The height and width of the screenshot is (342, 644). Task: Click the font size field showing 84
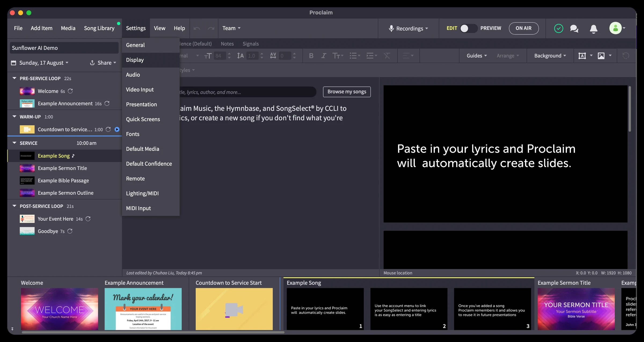(x=219, y=56)
